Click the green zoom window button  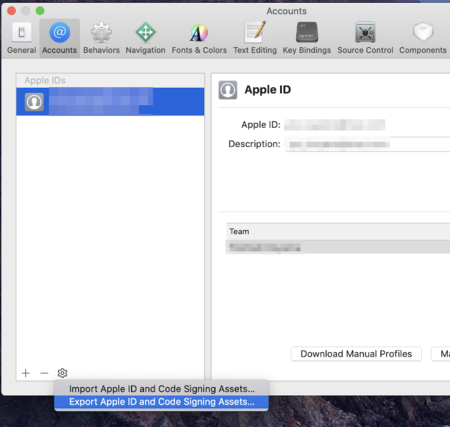point(40,11)
